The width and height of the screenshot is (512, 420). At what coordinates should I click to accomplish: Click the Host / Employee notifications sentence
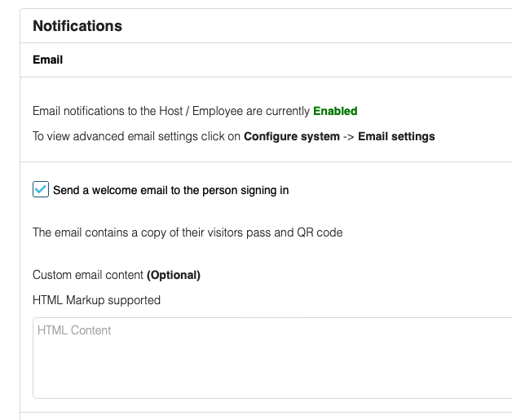point(195,111)
